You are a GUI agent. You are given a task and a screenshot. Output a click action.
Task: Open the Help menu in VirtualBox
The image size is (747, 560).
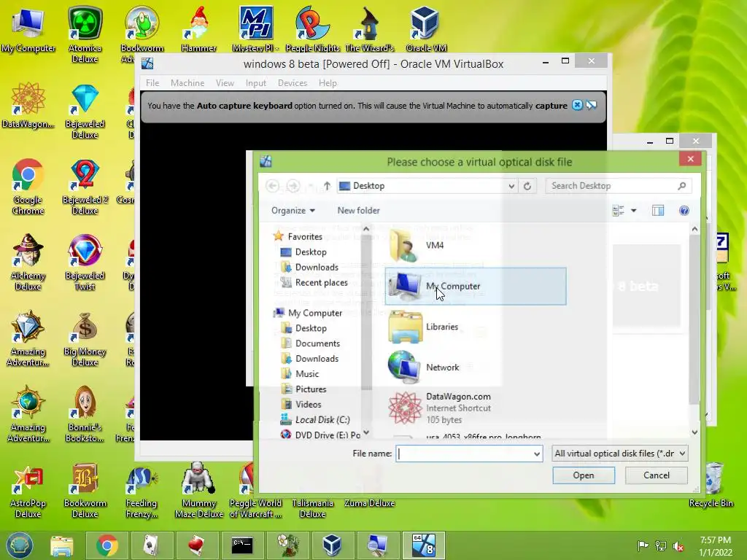[328, 83]
